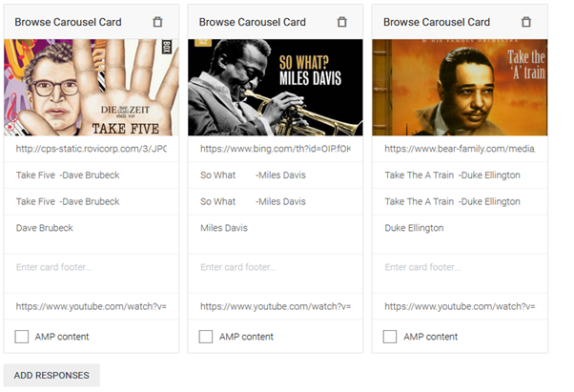Edit the third card's YouTube URL field
This screenshot has width=574, height=392.
pyautogui.click(x=460, y=306)
